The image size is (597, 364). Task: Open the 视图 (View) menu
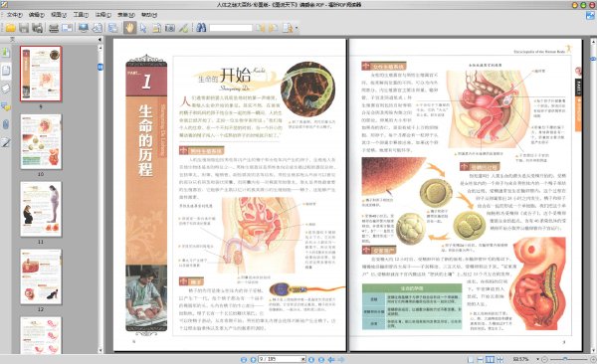[59, 15]
